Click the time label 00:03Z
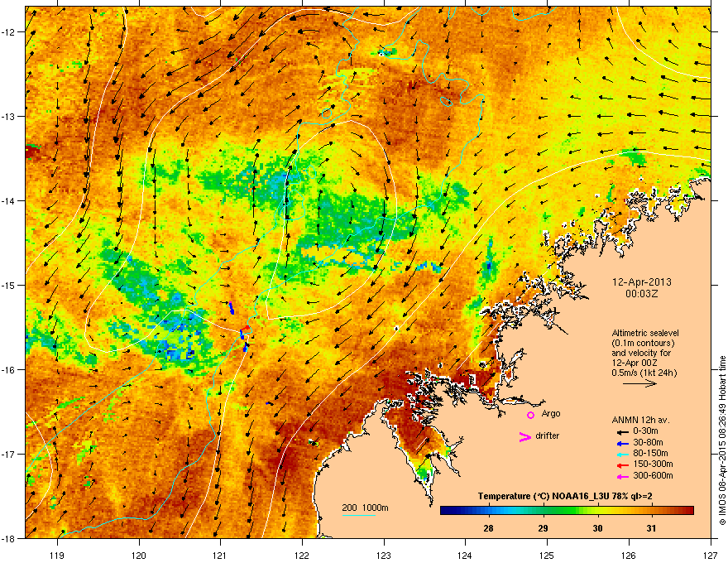Screen dimensions: 728x563 point(642,294)
